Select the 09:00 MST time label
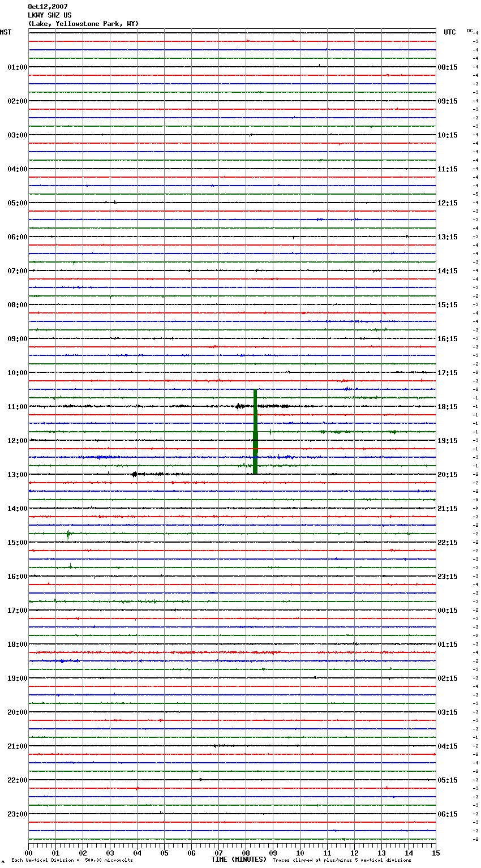The height and width of the screenshot is (868, 481). pos(18,339)
